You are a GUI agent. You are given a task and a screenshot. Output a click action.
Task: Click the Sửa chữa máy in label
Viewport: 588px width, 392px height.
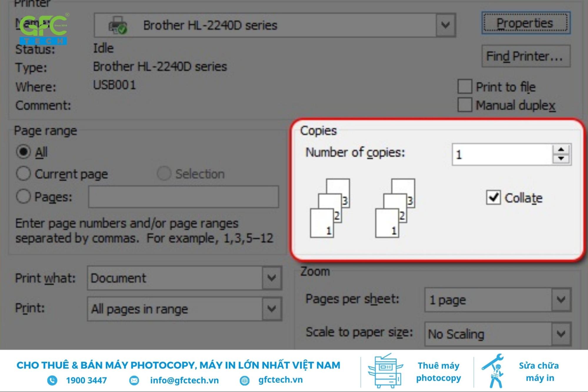[x=539, y=372]
